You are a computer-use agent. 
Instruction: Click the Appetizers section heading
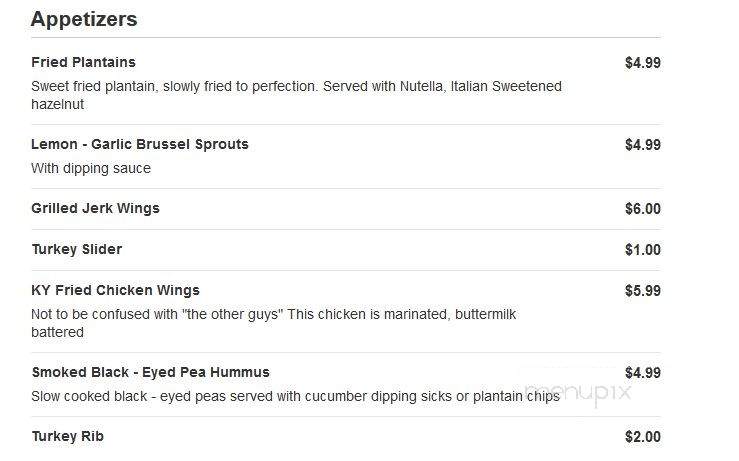tap(84, 20)
